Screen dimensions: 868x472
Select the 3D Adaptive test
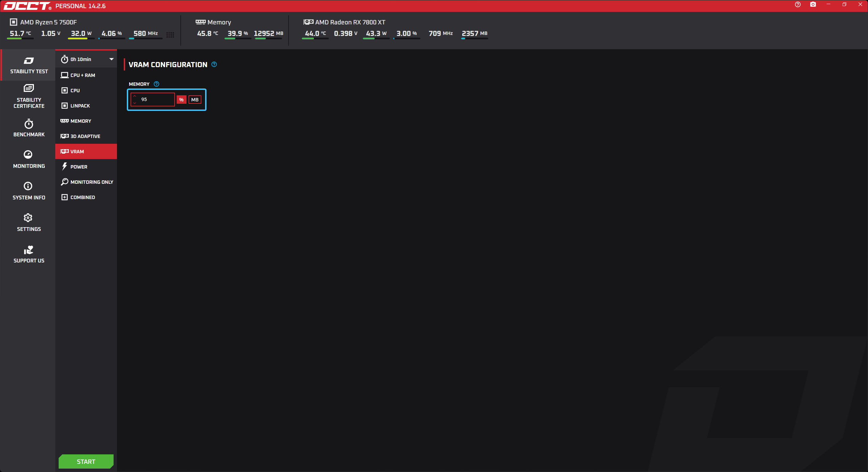85,136
